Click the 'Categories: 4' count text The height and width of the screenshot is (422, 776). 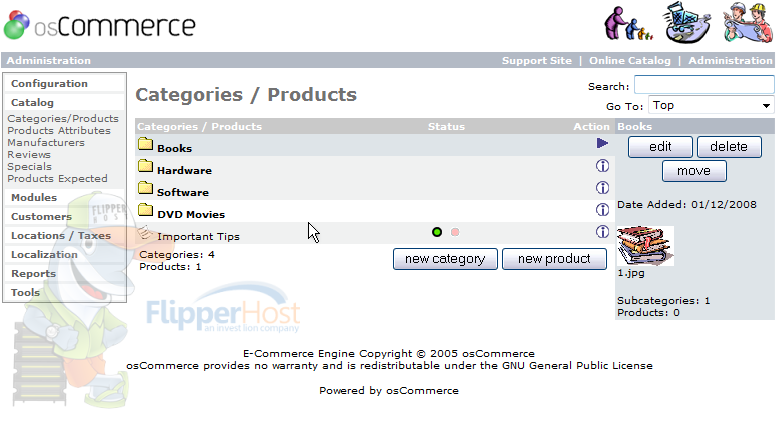click(177, 255)
